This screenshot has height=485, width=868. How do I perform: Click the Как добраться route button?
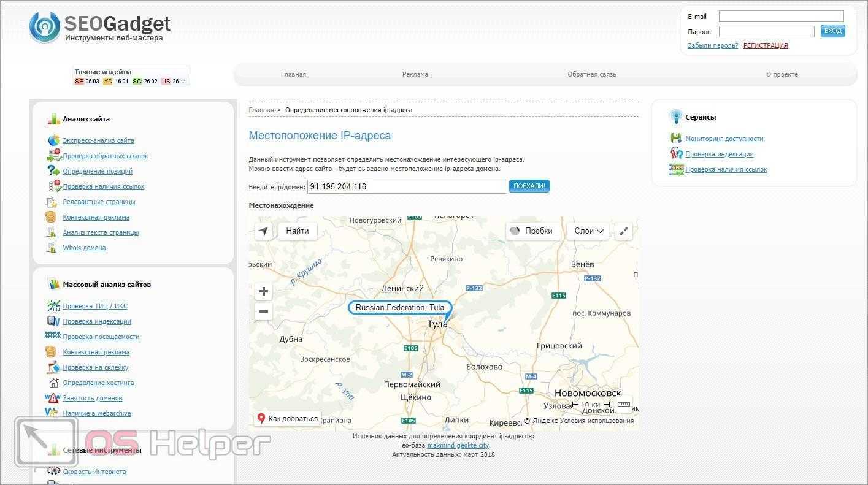pyautogui.click(x=288, y=419)
